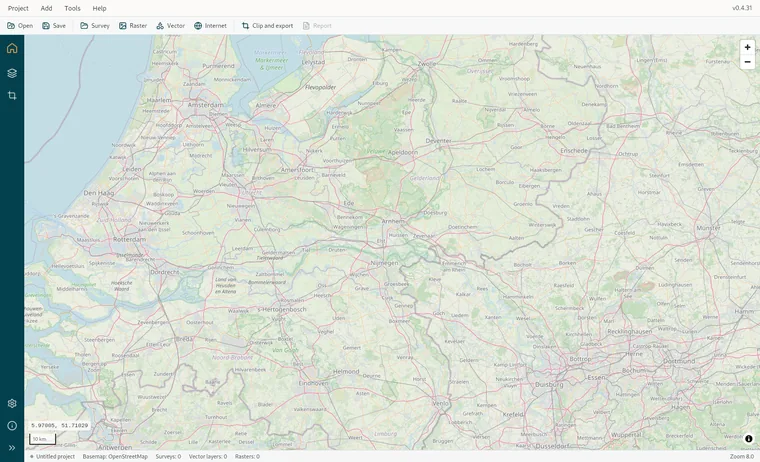The height and width of the screenshot is (462, 760).
Task: Add a Survey from toolbar
Action: (95, 26)
